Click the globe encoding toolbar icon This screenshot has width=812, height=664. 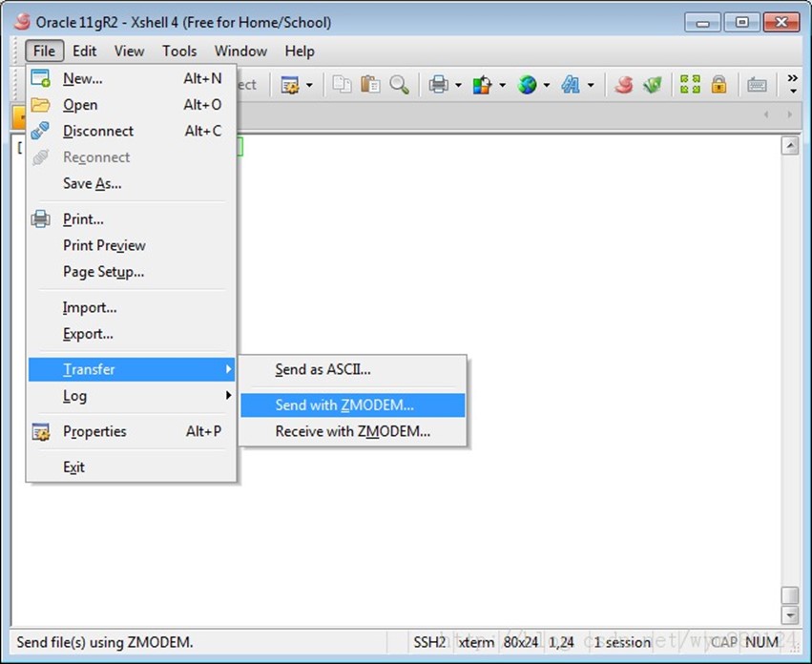point(527,84)
